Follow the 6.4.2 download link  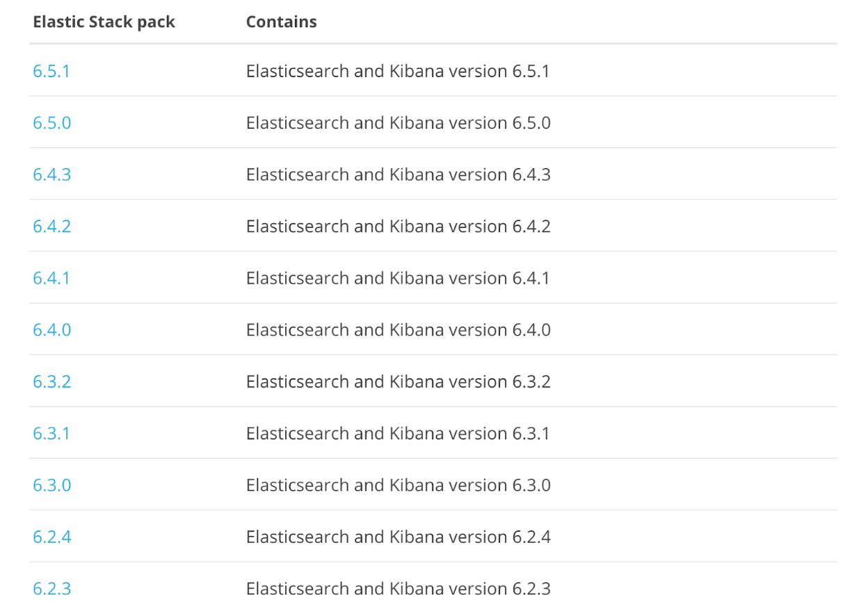pos(52,227)
